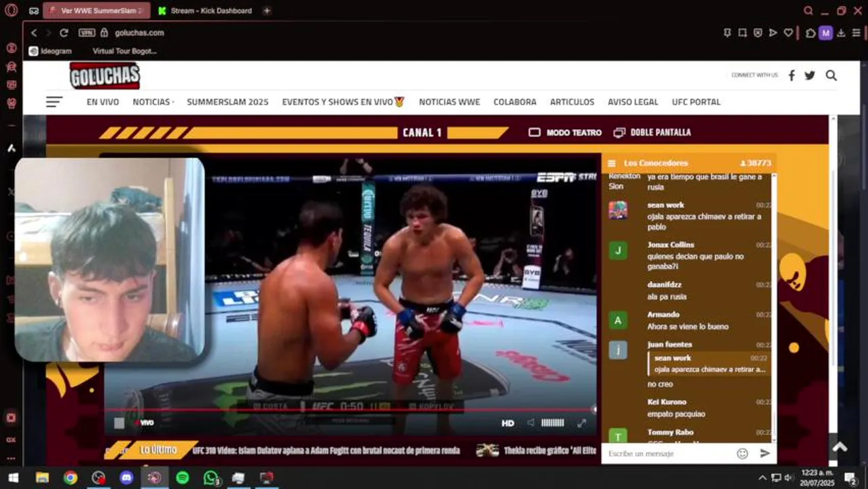Image resolution: width=868 pixels, height=489 pixels.
Task: Open the Windows Start menu
Action: tap(13, 478)
